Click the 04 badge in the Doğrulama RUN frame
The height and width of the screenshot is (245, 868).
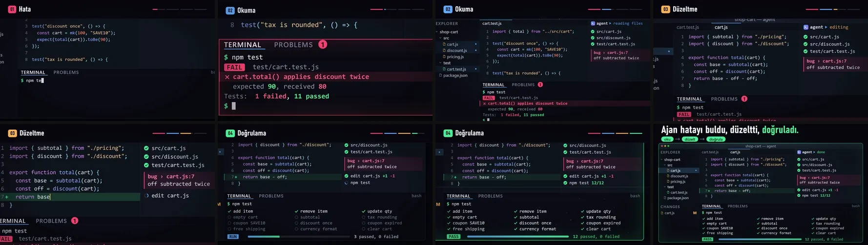pyautogui.click(x=230, y=133)
